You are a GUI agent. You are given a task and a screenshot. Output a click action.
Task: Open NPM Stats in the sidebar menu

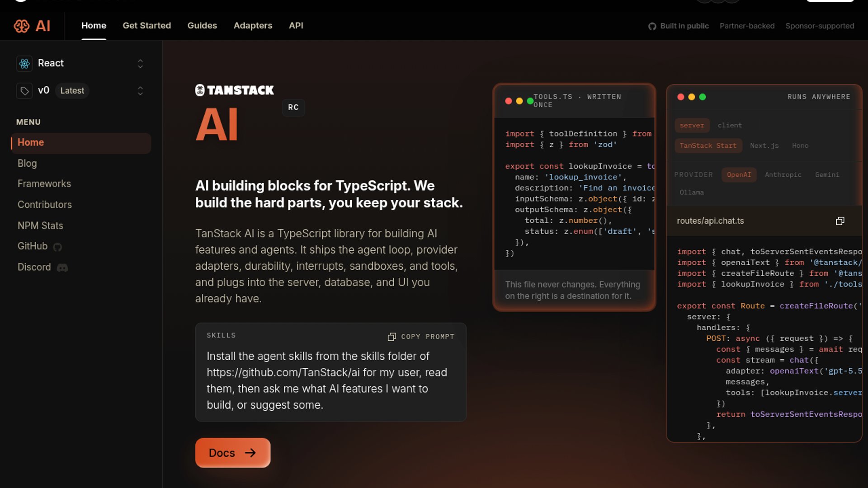click(40, 225)
